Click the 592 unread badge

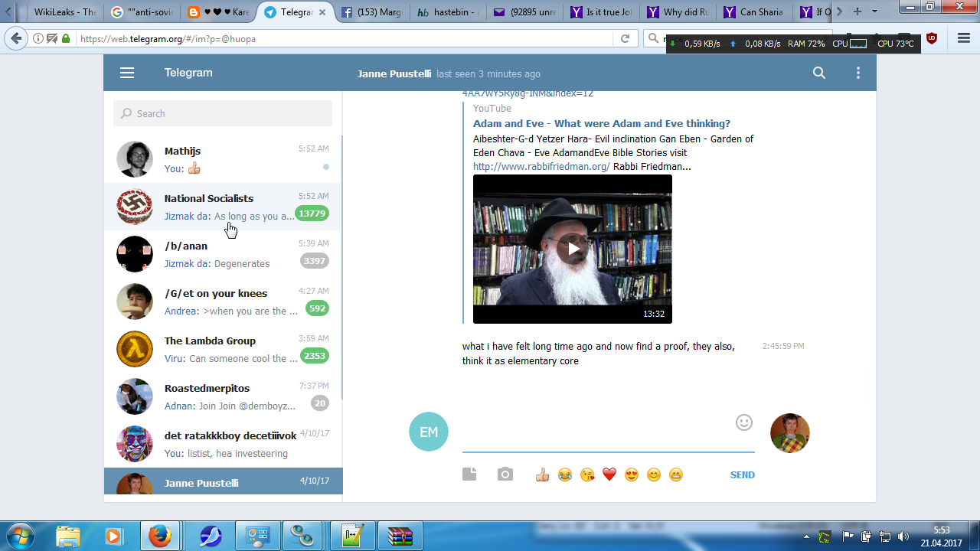pos(317,308)
